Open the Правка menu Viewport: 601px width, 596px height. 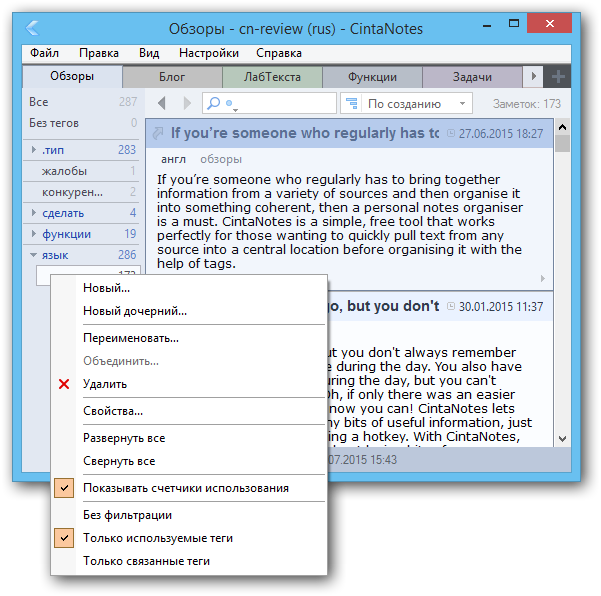tap(99, 53)
